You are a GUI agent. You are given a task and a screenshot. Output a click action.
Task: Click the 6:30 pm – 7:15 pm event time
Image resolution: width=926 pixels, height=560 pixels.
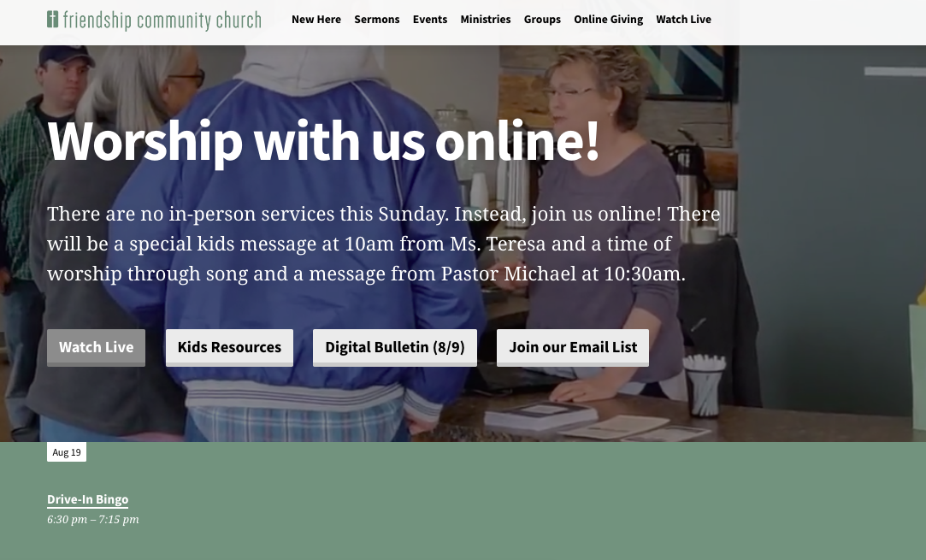[x=93, y=519]
